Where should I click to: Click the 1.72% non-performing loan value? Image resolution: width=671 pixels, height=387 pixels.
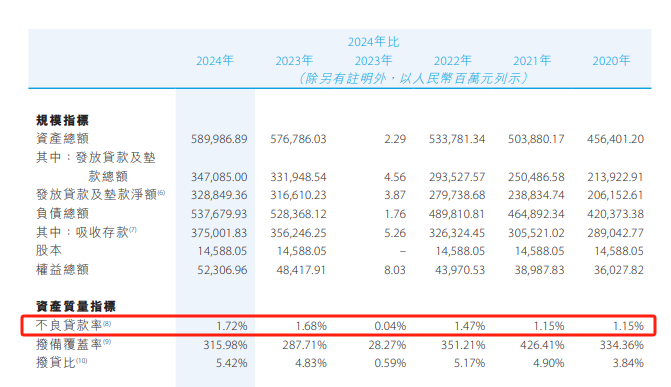click(x=232, y=326)
